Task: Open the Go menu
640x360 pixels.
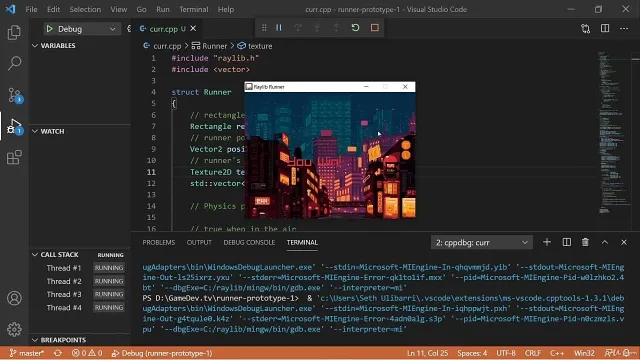Action: (141, 9)
